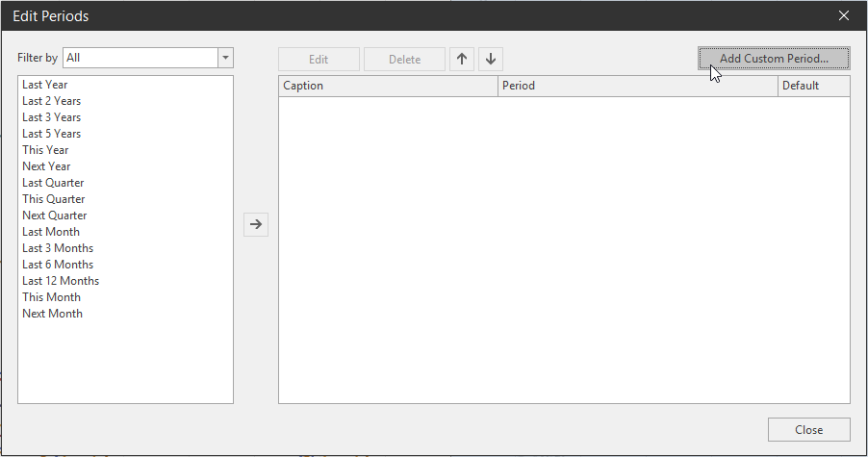The width and height of the screenshot is (868, 457).
Task: Click the Delete button
Action: [x=405, y=60]
